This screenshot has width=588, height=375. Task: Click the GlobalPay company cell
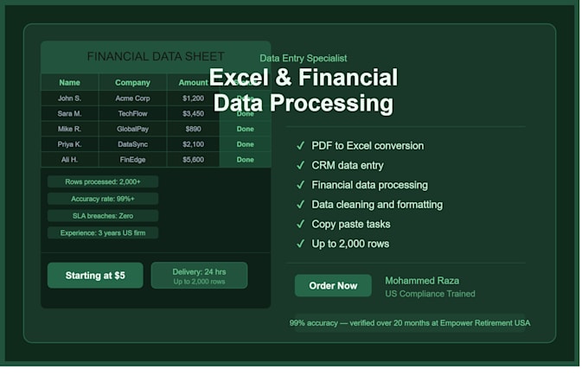[x=134, y=130]
